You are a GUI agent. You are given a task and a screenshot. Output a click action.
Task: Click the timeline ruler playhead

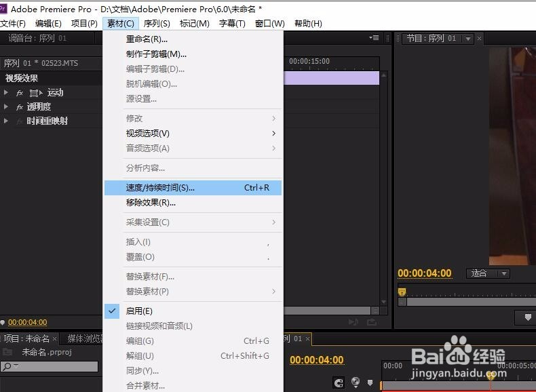(491, 376)
